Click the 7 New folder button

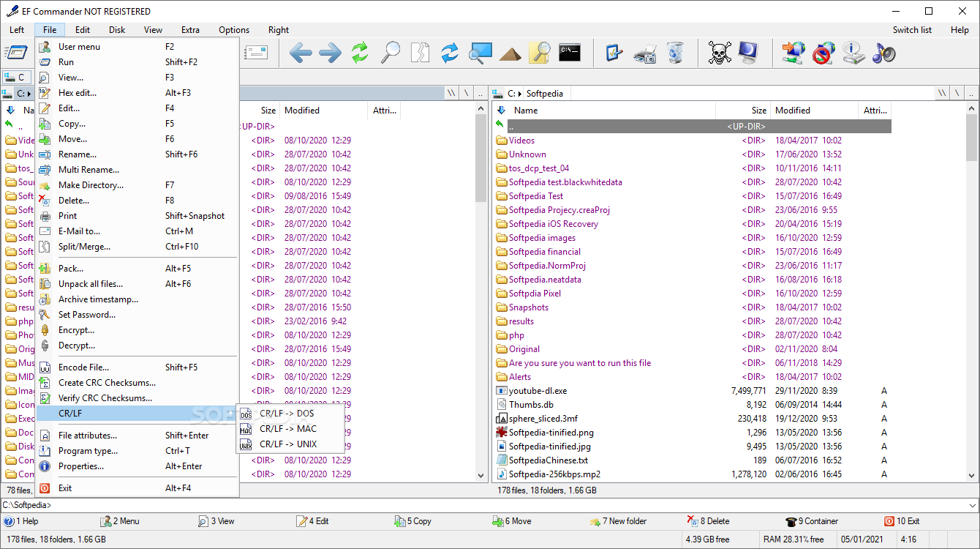point(618,521)
